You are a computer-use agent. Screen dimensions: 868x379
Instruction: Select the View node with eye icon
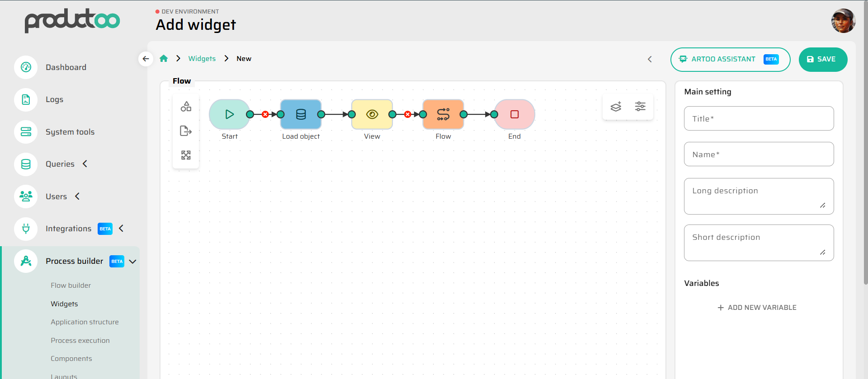click(372, 114)
